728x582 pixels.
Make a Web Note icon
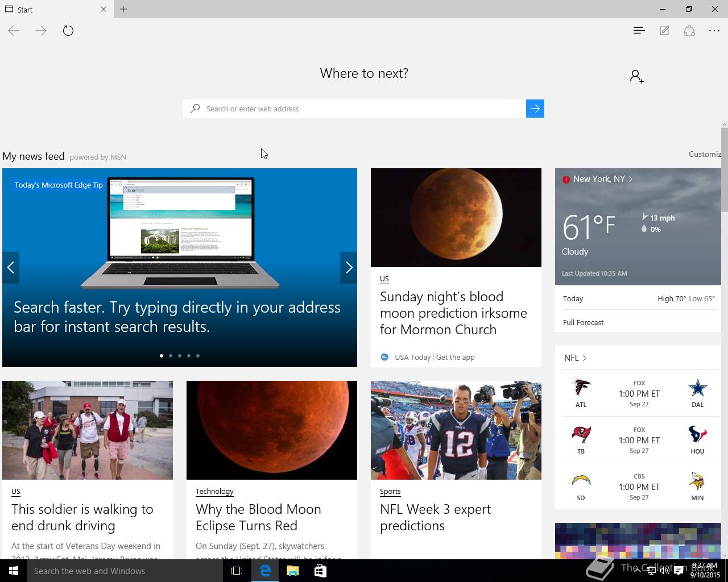click(664, 31)
